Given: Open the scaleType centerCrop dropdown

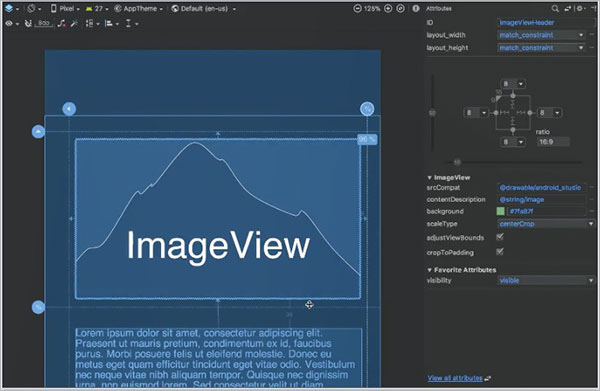Looking at the screenshot, I should pos(546,224).
